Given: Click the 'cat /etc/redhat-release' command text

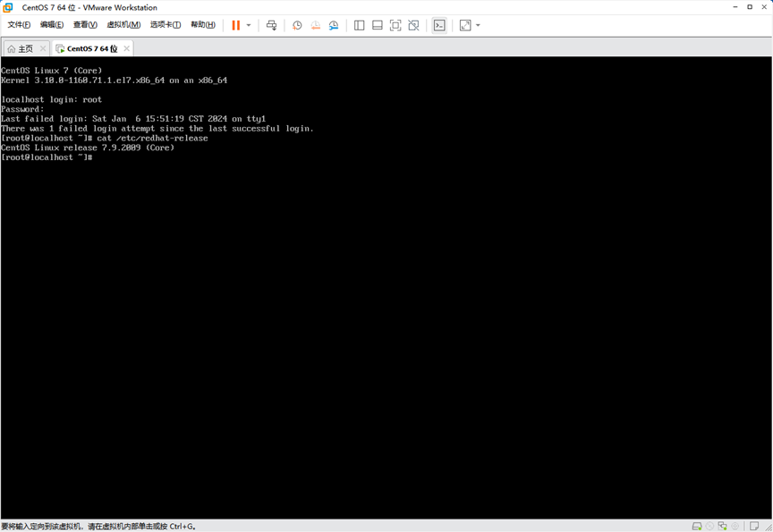Looking at the screenshot, I should tap(152, 138).
